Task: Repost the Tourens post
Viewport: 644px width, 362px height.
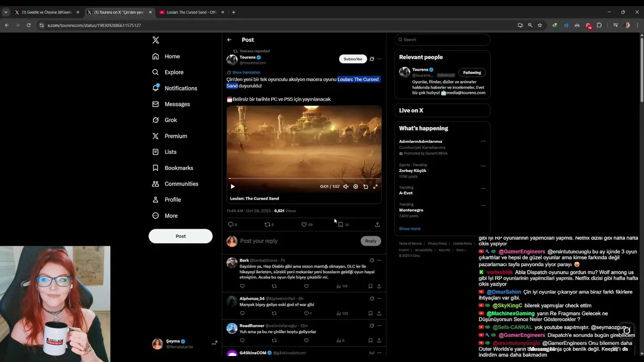Action: click(267, 225)
